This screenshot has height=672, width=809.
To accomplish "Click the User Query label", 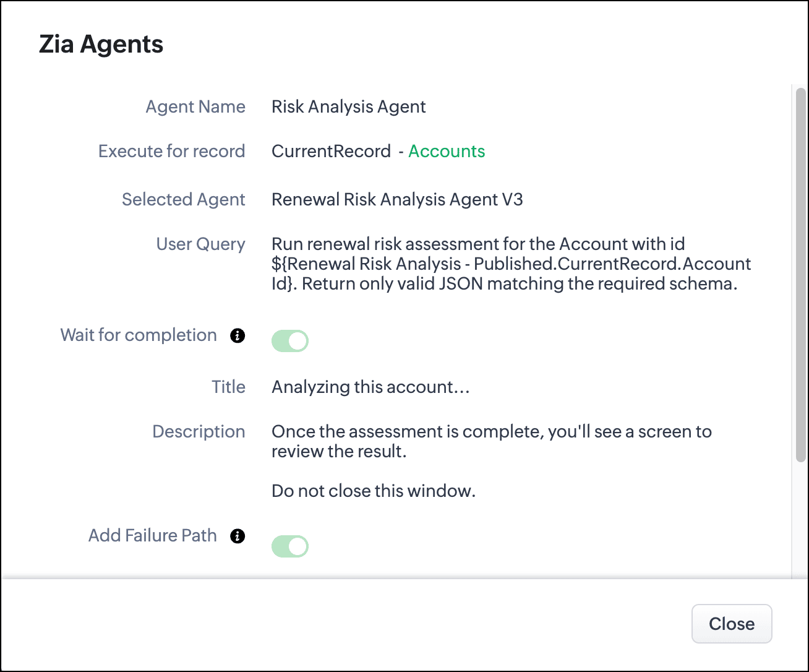I will [x=201, y=244].
